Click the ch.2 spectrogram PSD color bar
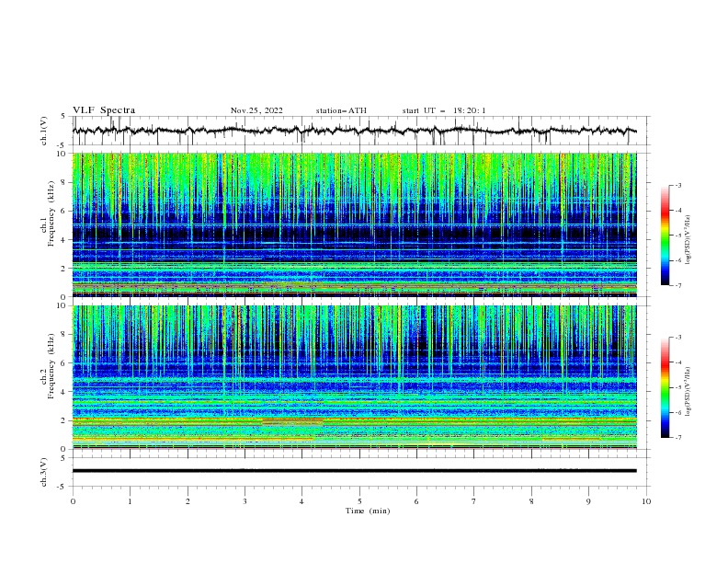 (x=665, y=387)
